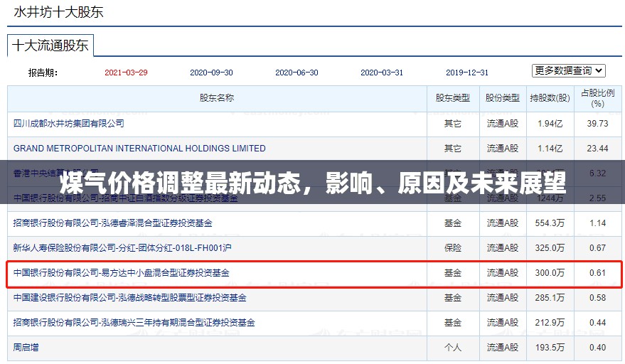625x364 pixels.
Task: Select report date 2020-06-30
Action: coord(297,73)
